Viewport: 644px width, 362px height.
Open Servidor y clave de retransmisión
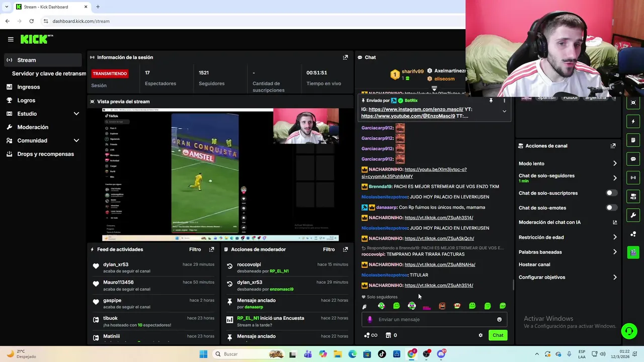49,73
